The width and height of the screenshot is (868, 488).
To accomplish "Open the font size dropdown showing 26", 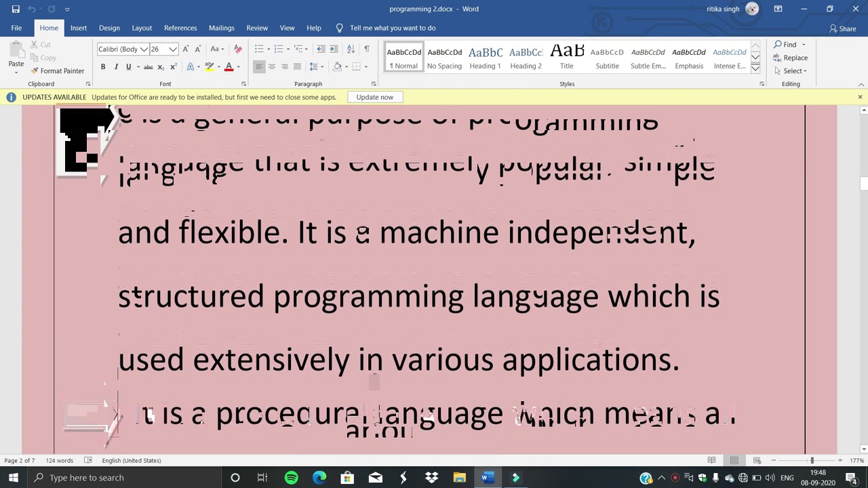I will pyautogui.click(x=174, y=49).
